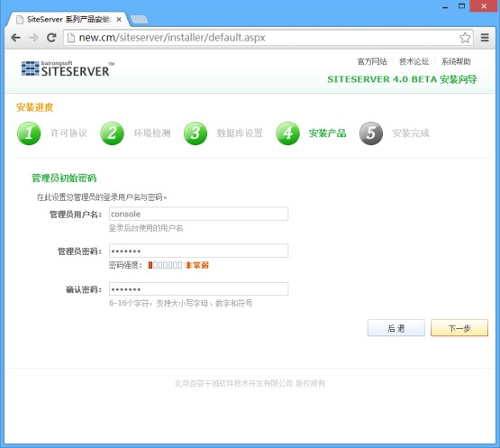The image size is (500, 448).
Task: Click the 6-16个字符 password hint text
Action: [181, 303]
